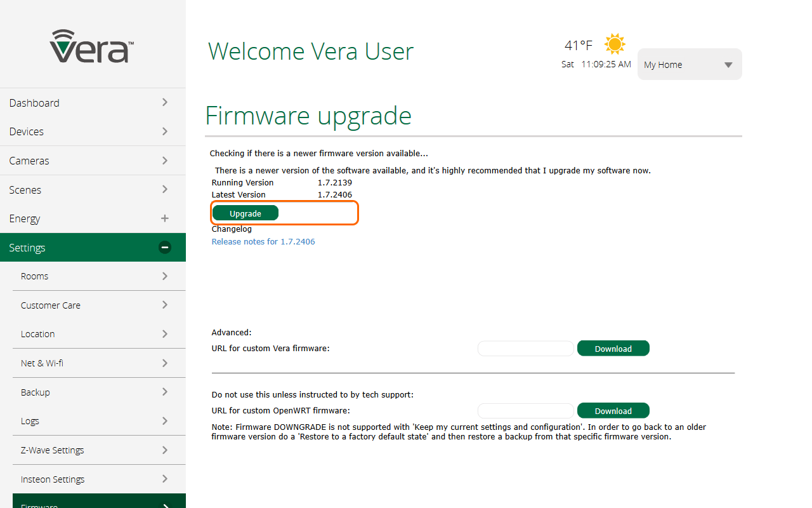Click the Changelog label
This screenshot has width=812, height=508.
coord(232,229)
